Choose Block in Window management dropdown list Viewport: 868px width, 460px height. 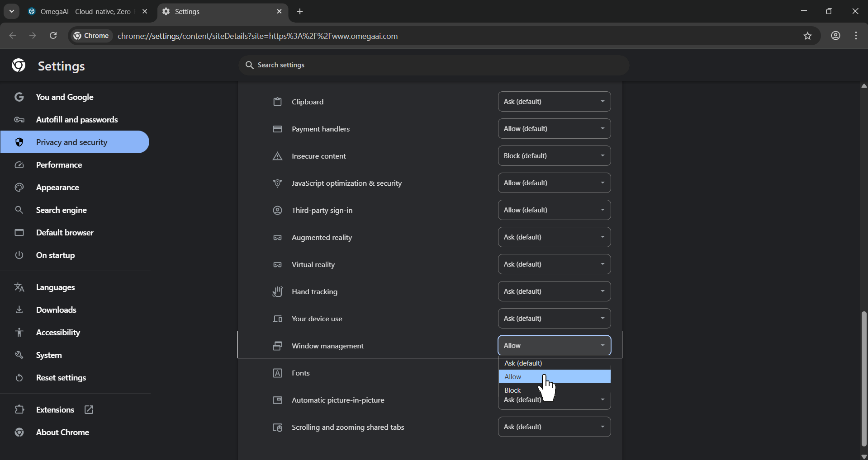(x=513, y=390)
